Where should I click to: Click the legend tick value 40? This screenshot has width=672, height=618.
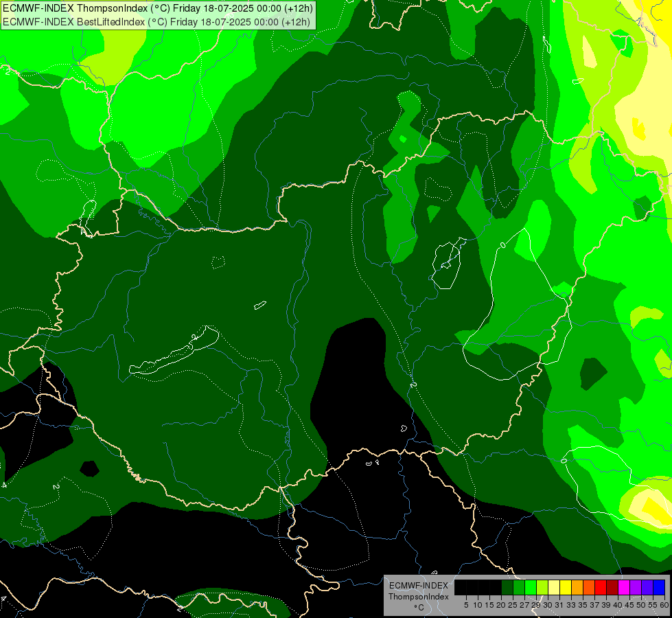618,605
